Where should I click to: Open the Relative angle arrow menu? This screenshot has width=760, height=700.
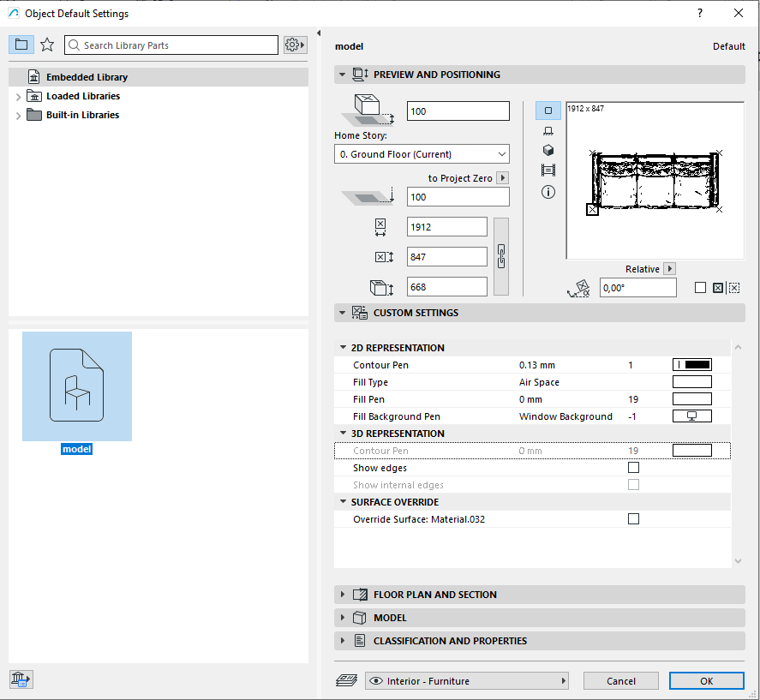[669, 268]
